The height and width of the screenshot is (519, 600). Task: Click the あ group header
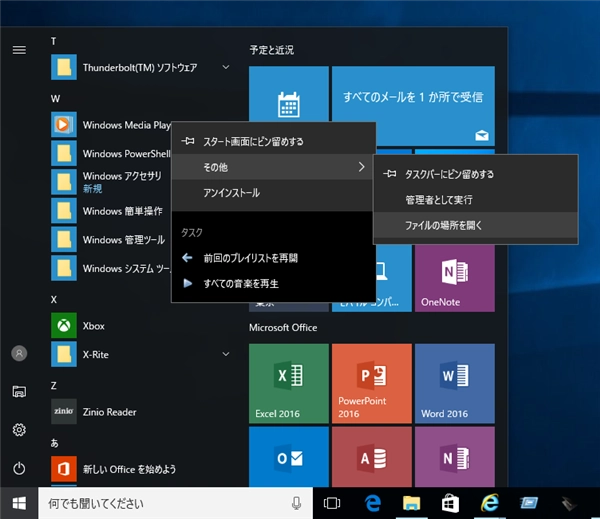(x=54, y=443)
